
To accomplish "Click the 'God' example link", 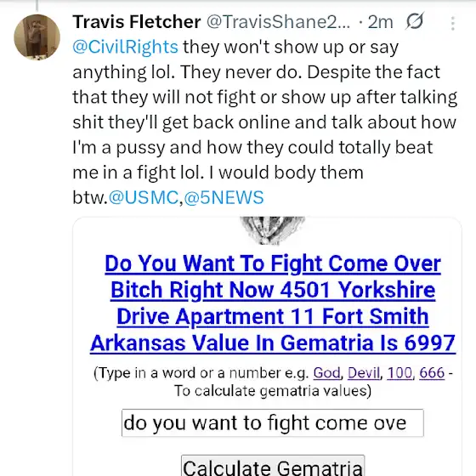I will click(x=326, y=372).
